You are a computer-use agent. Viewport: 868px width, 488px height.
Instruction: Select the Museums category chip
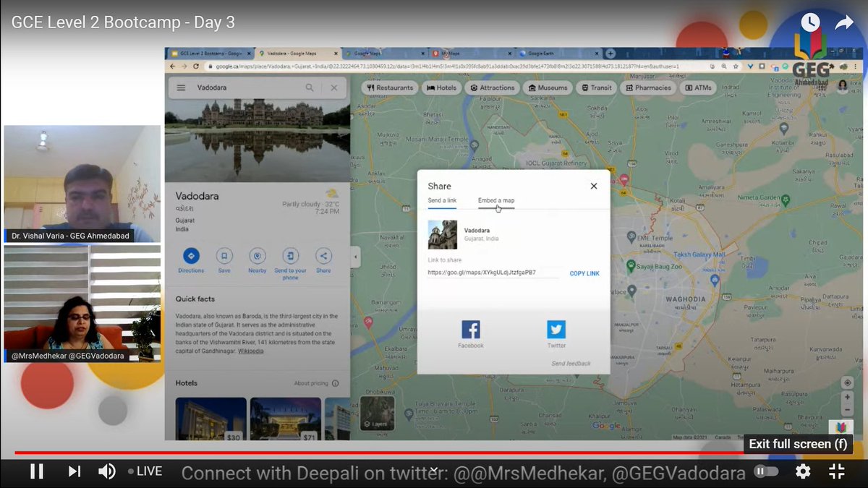pyautogui.click(x=548, y=87)
